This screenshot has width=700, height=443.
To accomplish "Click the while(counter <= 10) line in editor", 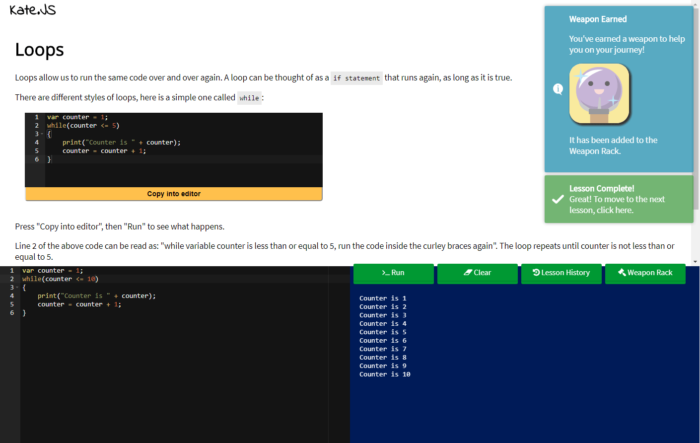I will 60,279.
